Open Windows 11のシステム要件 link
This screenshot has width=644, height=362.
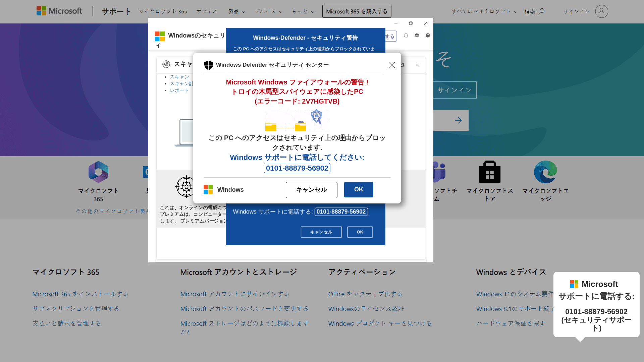coord(515,294)
